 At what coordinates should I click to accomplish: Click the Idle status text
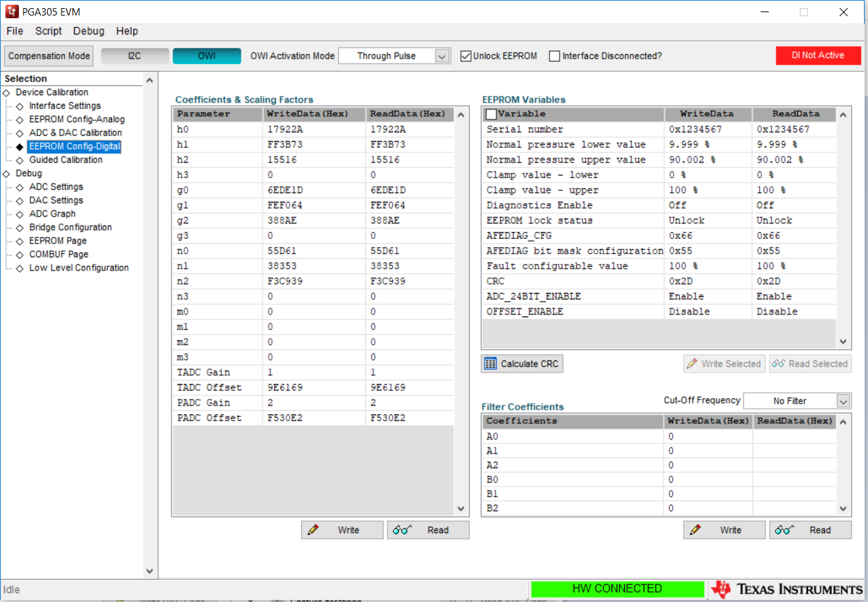coord(11,590)
